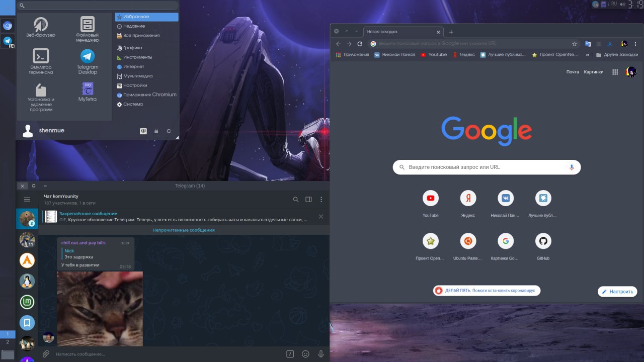Open the Яндекс bookmark in bookmarks bar
Image resolution: width=644 pixels, height=362 pixels.
coord(463,54)
